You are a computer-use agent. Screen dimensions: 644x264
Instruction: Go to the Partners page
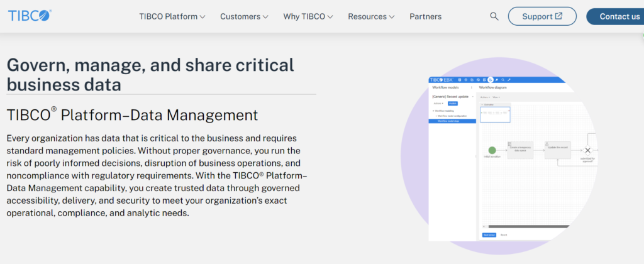426,16
